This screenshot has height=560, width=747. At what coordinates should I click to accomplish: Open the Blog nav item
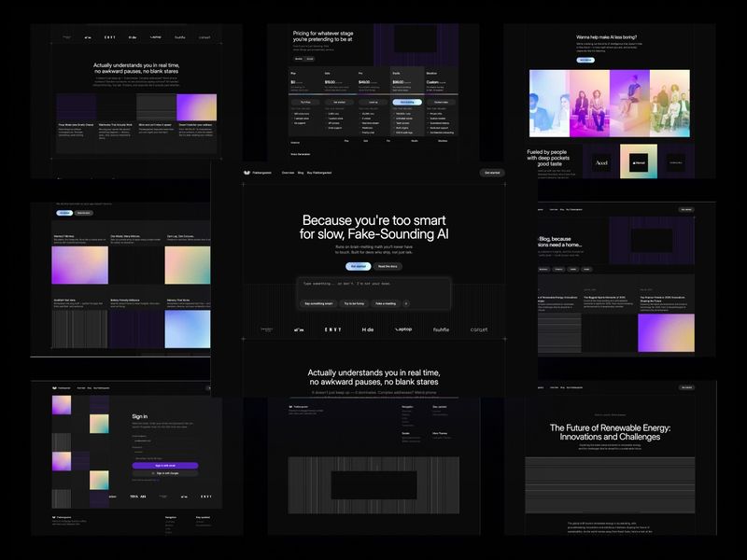coord(300,173)
